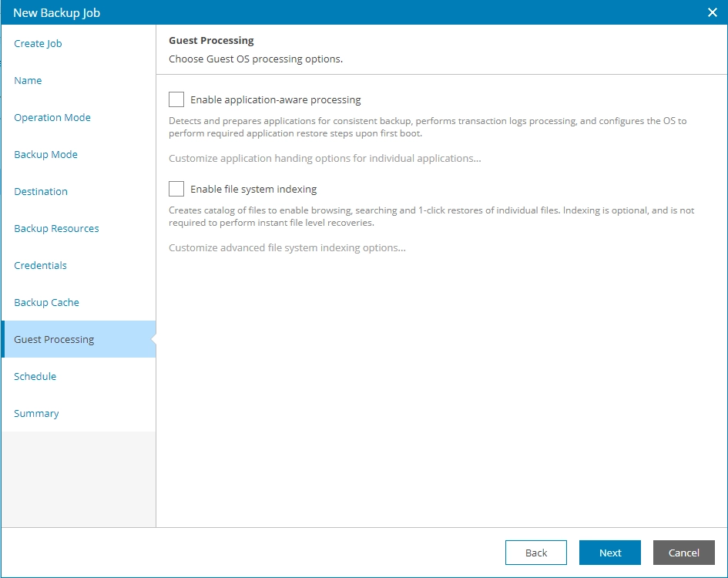This screenshot has width=728, height=578.
Task: Select the Backup Mode step
Action: (45, 154)
